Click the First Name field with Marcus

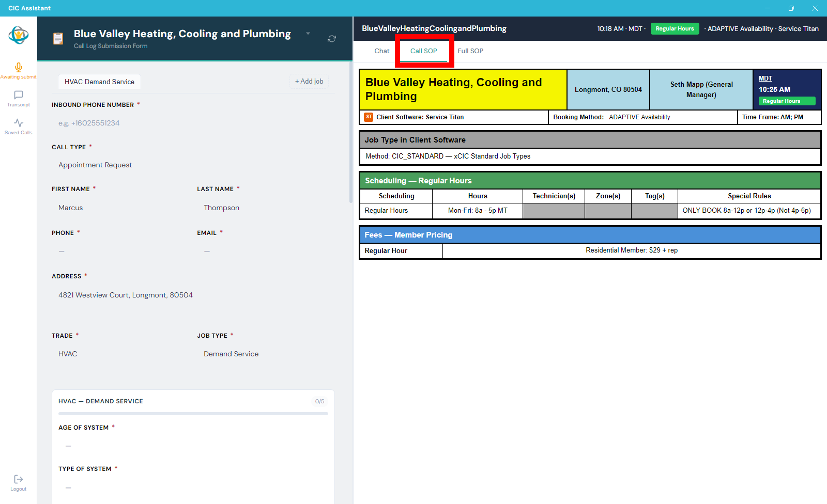coord(120,208)
